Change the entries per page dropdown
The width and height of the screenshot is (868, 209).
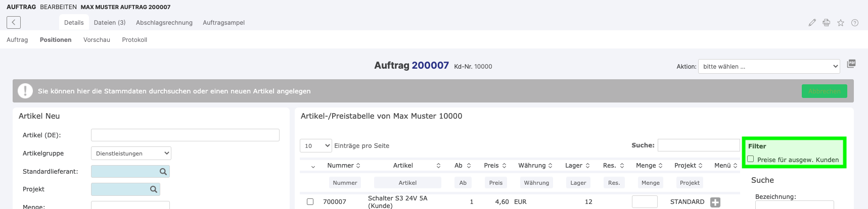click(x=315, y=146)
